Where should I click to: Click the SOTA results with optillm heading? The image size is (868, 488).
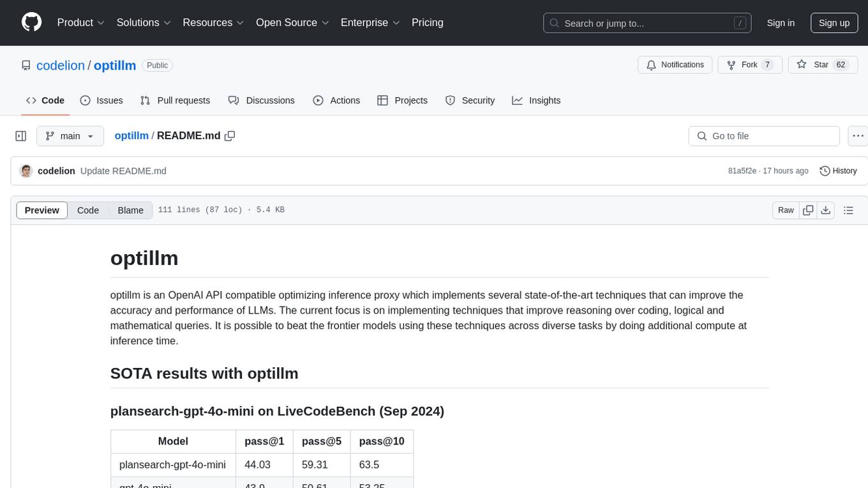pyautogui.click(x=204, y=373)
